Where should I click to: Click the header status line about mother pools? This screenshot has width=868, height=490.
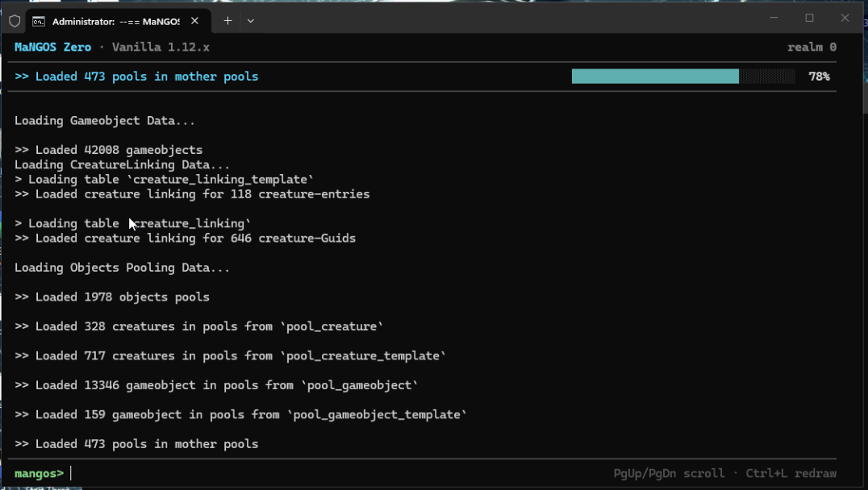[136, 77]
